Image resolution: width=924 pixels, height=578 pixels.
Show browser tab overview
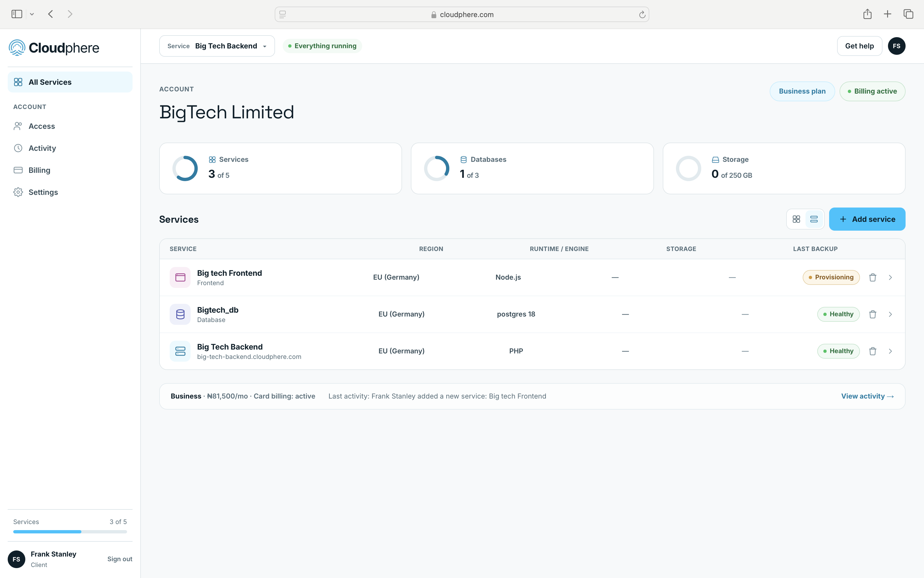tap(908, 14)
